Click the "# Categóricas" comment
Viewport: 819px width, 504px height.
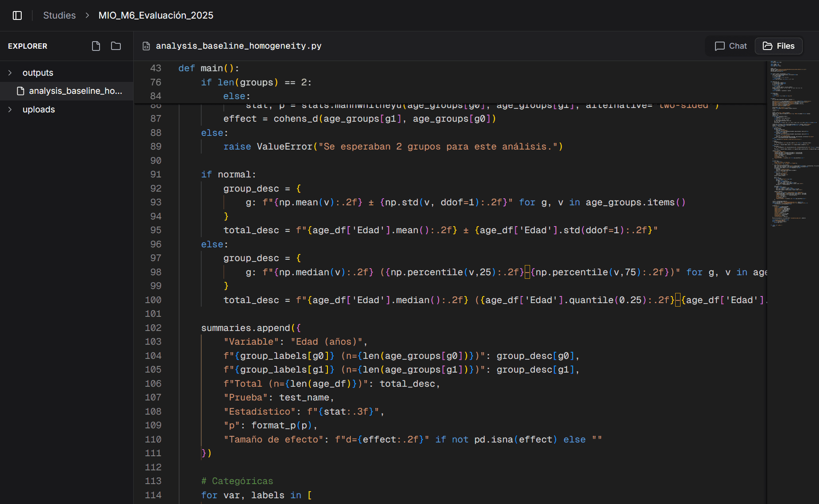(237, 481)
